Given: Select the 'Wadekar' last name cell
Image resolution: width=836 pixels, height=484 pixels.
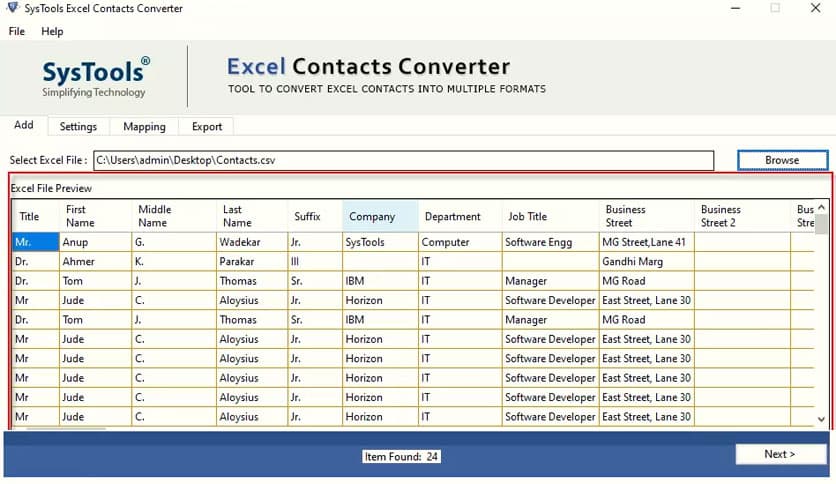Looking at the screenshot, I should tap(252, 242).
